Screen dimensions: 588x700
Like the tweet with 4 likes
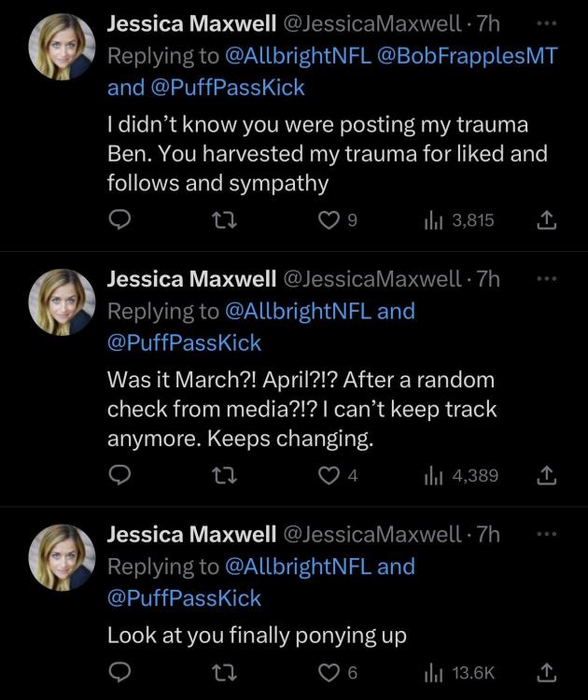coord(328,476)
